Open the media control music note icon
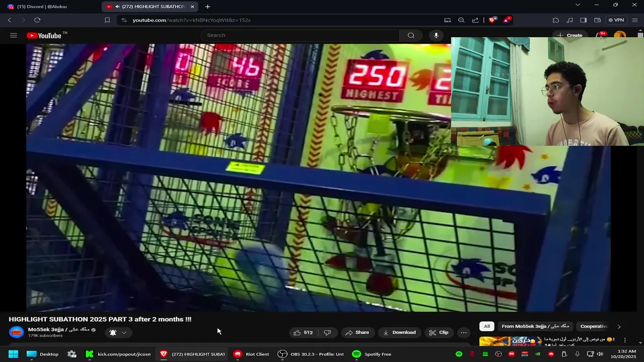Screen dimensions: 644x362 [570, 20]
